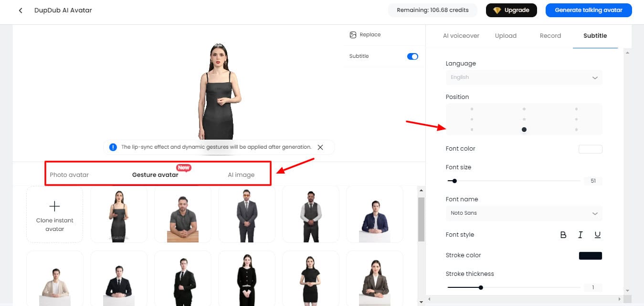Expand the Font name dropdown

coord(524,213)
